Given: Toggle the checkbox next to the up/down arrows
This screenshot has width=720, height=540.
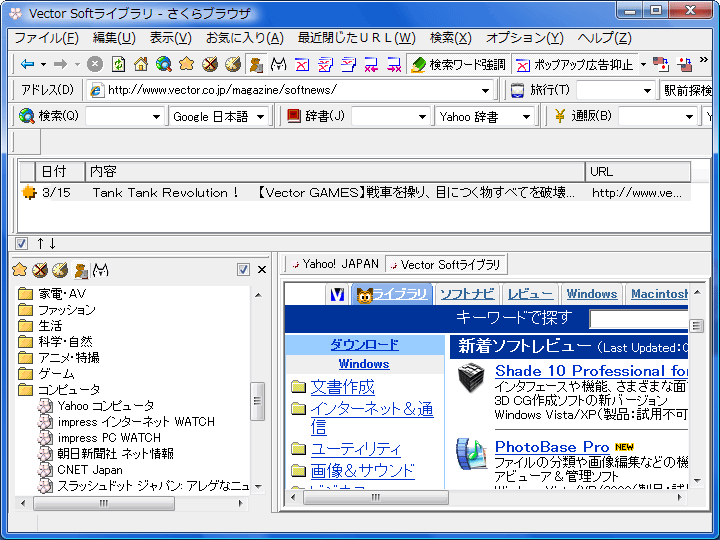Looking at the screenshot, I should [21, 243].
